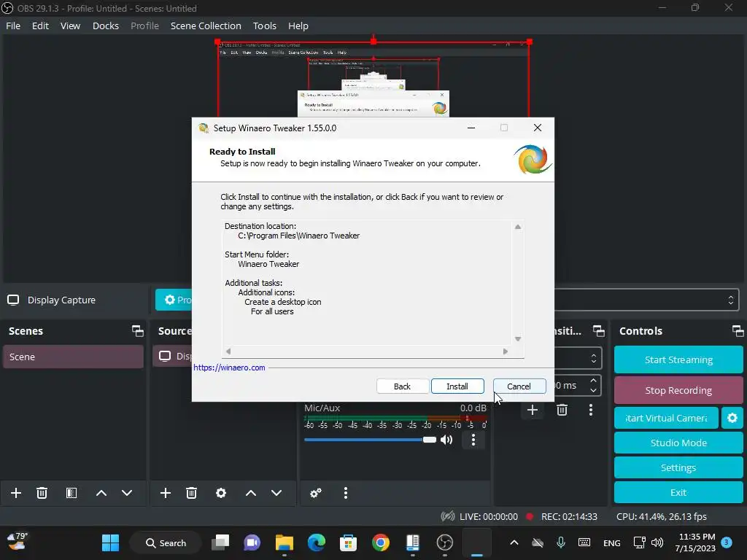Open advanced audio properties gears icon
The width and height of the screenshot is (747, 560).
[315, 493]
